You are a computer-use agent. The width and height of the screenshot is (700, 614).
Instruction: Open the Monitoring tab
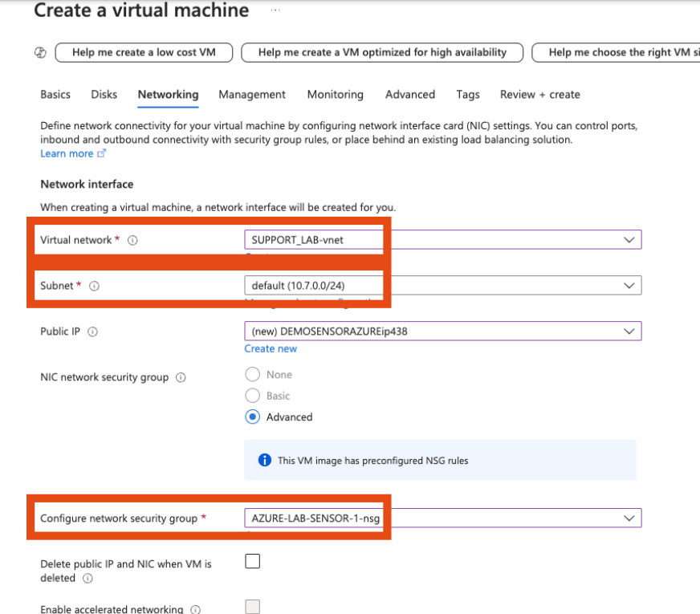point(336,95)
